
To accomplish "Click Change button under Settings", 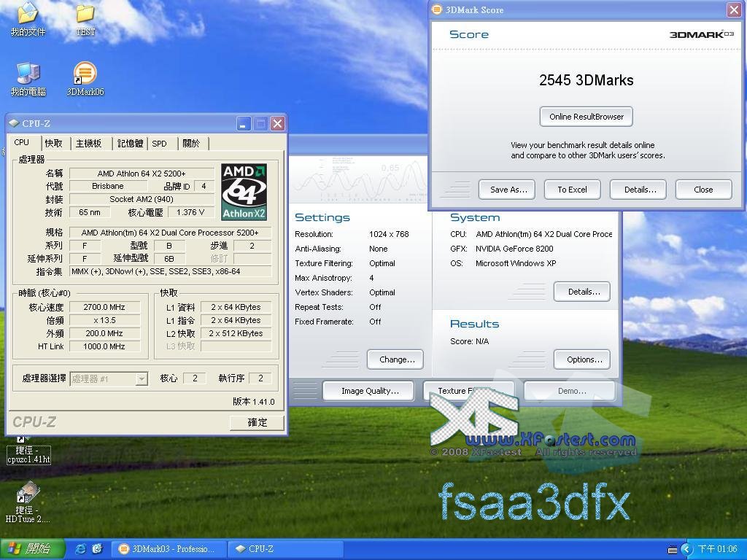I will point(396,359).
